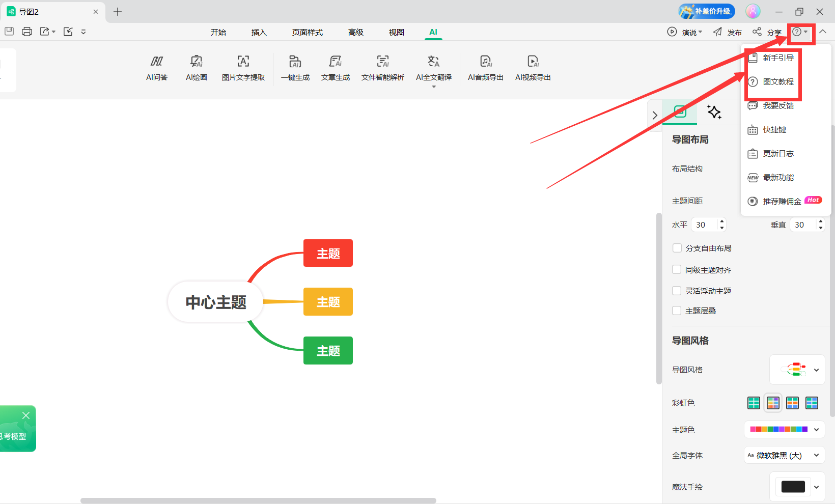Open AI全文翻译 translation tool

click(x=434, y=69)
